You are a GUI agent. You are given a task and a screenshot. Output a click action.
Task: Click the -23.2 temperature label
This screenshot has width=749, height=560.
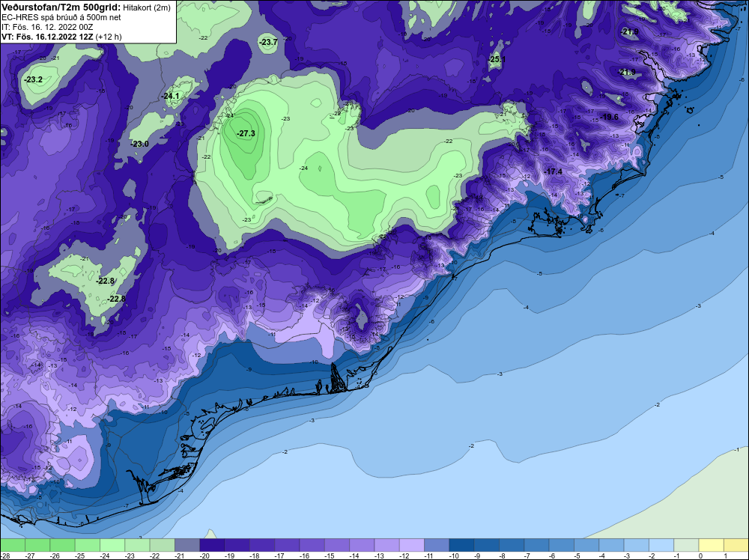click(x=34, y=79)
